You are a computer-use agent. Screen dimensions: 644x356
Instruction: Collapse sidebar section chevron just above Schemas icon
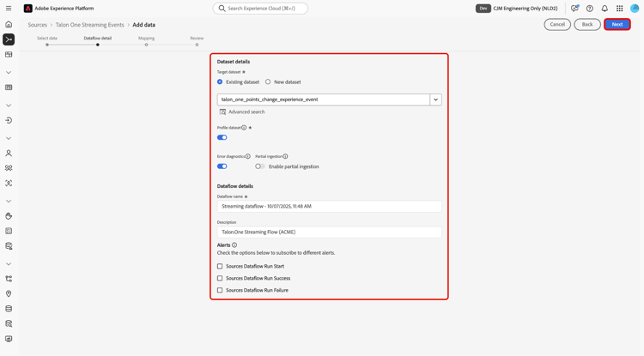coord(9,263)
